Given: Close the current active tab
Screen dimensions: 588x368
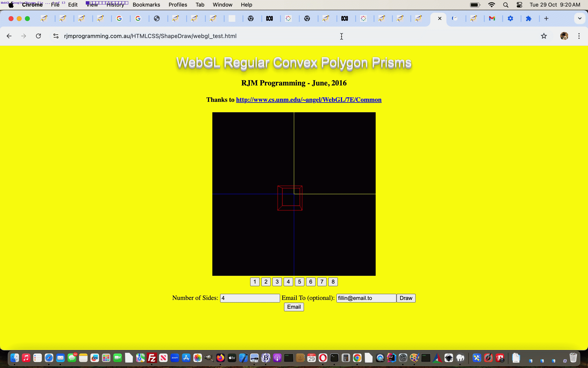Looking at the screenshot, I should pos(440,18).
